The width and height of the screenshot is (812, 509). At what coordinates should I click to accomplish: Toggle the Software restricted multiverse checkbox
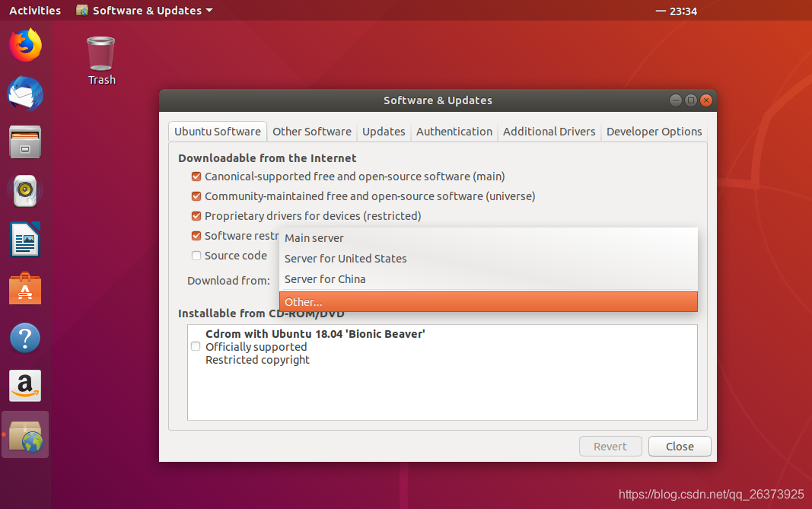(196, 236)
